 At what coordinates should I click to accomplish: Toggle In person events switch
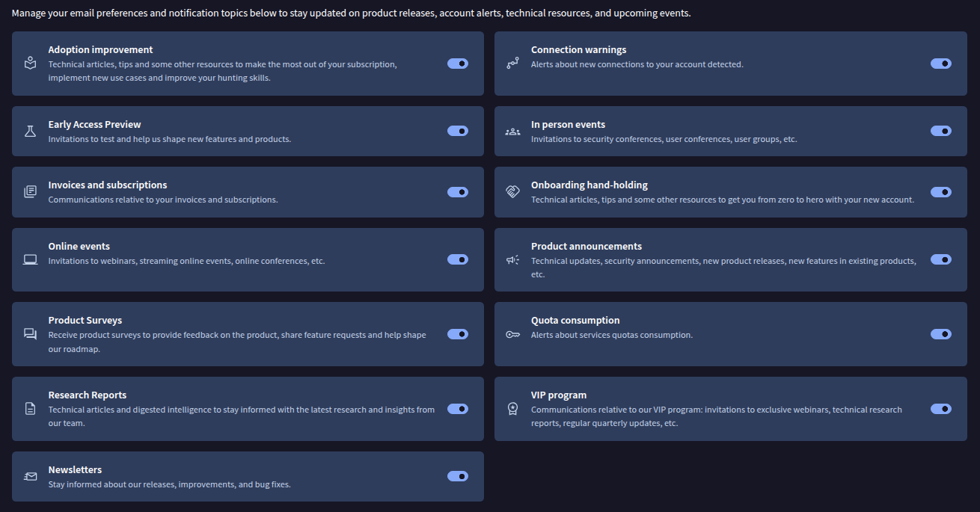pyautogui.click(x=941, y=131)
